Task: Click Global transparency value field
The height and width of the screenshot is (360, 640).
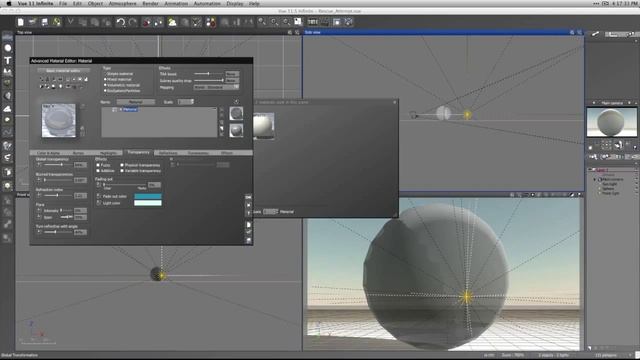Action: tap(80, 164)
